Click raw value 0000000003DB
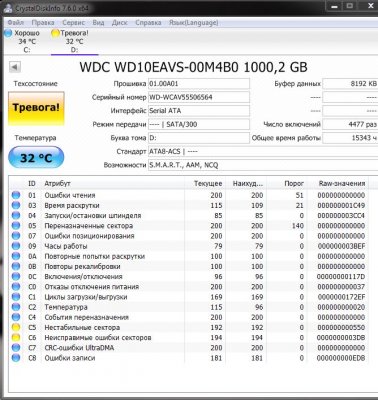This screenshot has height=400, width=378. [x=341, y=338]
